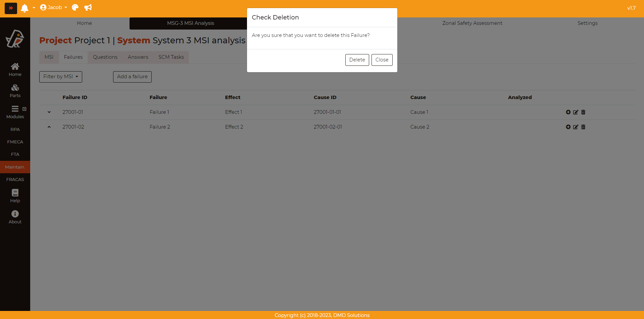The height and width of the screenshot is (319, 644).
Task: Open the Zonal Safety Assessment tab
Action: tap(472, 23)
